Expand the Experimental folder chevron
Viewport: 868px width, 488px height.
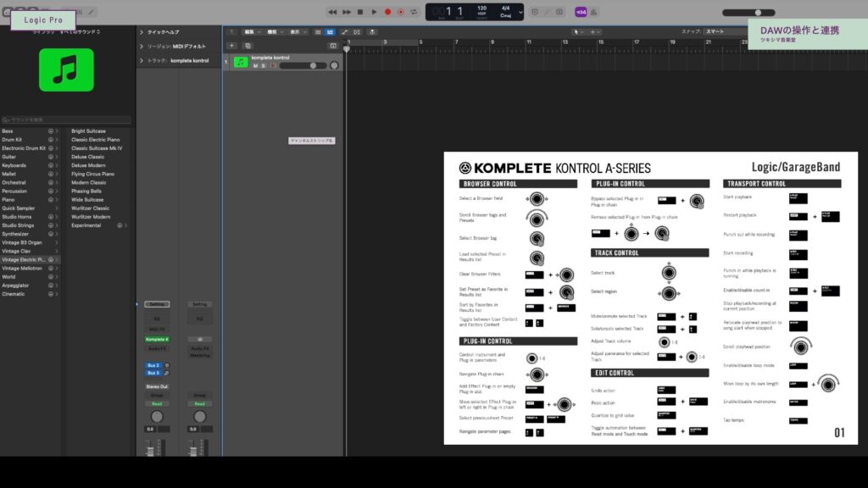click(125, 225)
